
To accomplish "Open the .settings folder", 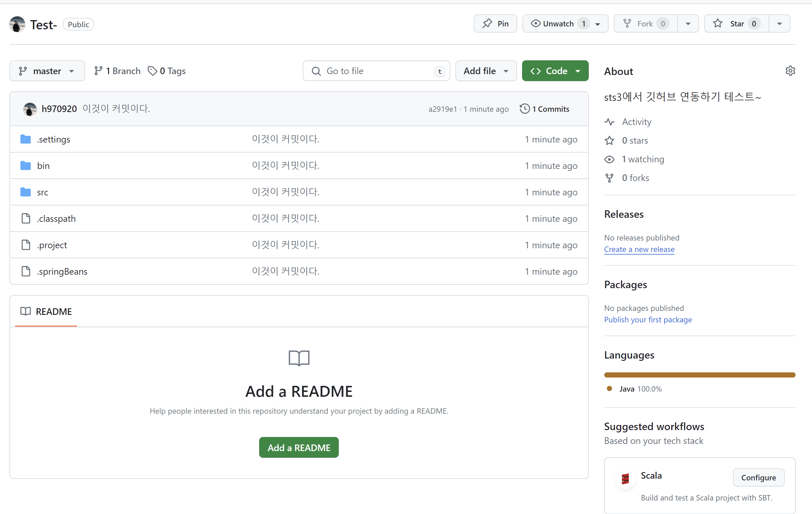I will coord(54,139).
